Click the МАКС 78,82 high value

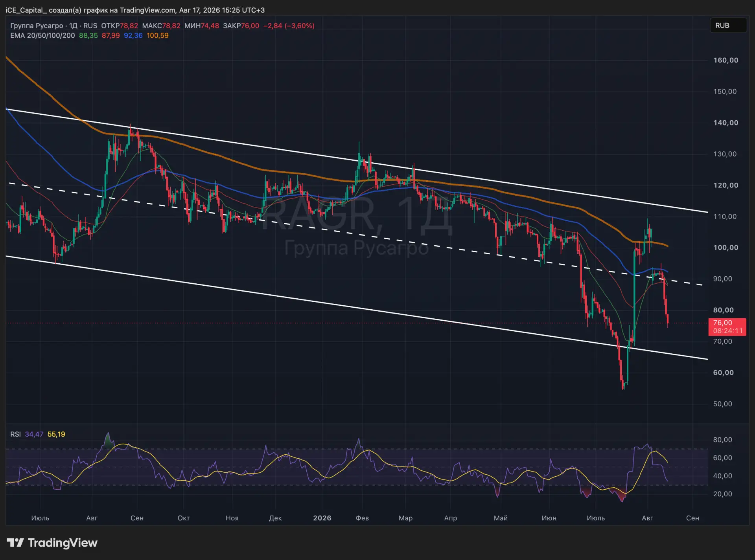click(x=161, y=26)
